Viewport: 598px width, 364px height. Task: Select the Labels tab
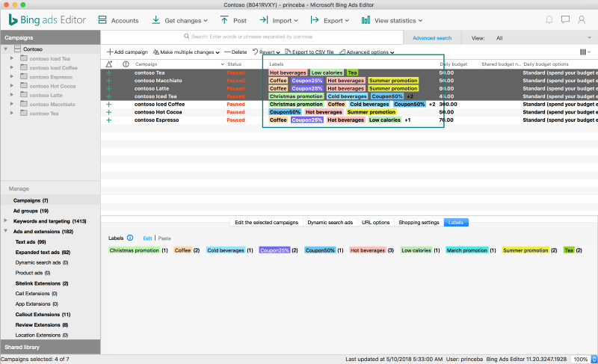[x=456, y=222]
